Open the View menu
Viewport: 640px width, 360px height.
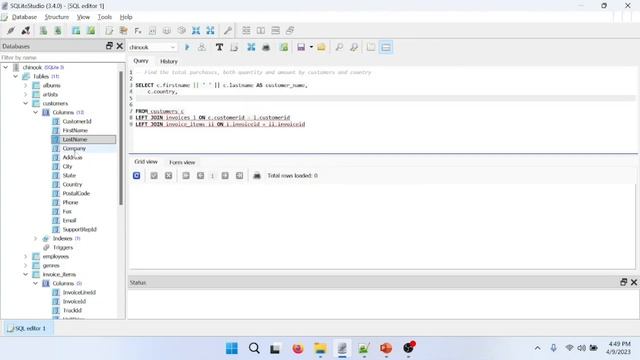[83, 17]
